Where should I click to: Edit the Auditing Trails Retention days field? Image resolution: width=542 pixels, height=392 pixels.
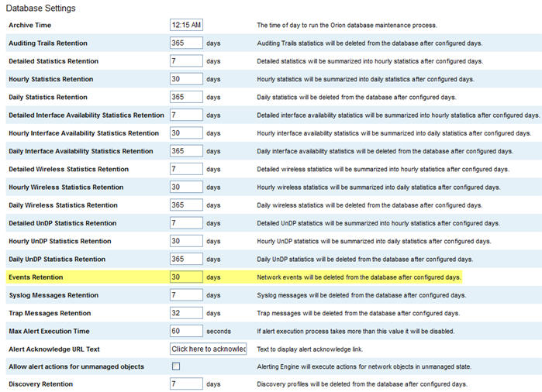click(186, 43)
